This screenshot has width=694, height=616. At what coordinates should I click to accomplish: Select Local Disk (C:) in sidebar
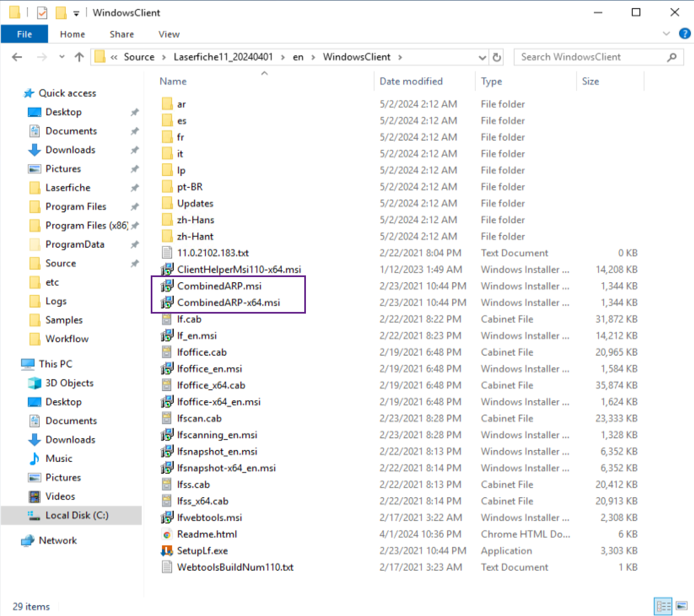(x=77, y=515)
